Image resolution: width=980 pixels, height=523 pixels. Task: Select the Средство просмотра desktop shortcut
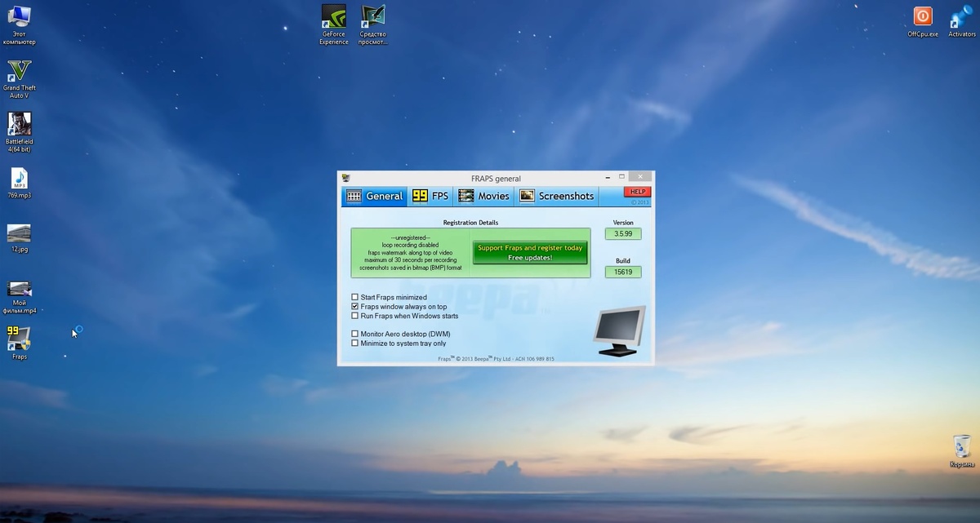point(372,25)
